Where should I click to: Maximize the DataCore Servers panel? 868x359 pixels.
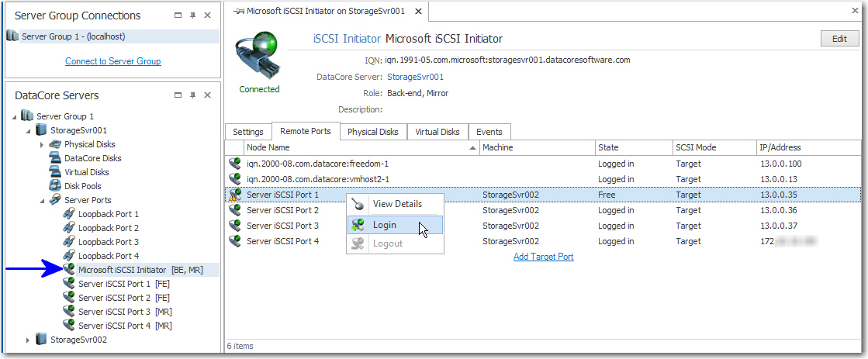178,95
